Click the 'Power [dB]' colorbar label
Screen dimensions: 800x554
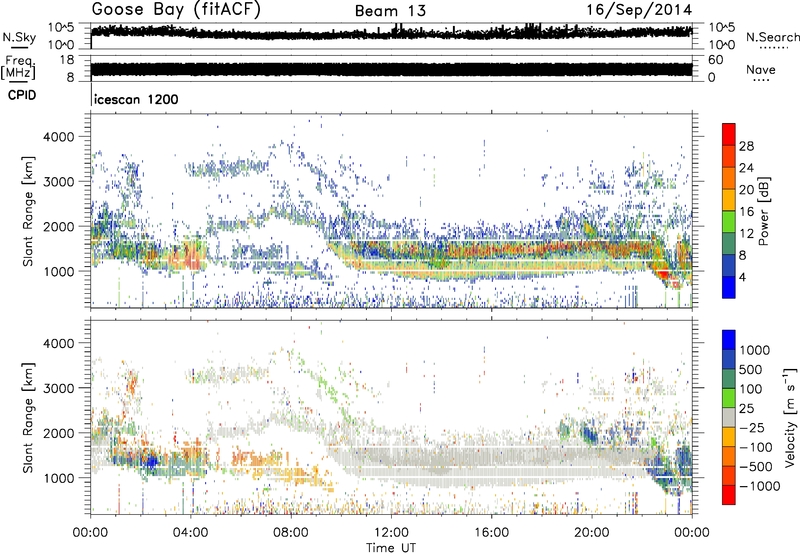pyautogui.click(x=763, y=211)
